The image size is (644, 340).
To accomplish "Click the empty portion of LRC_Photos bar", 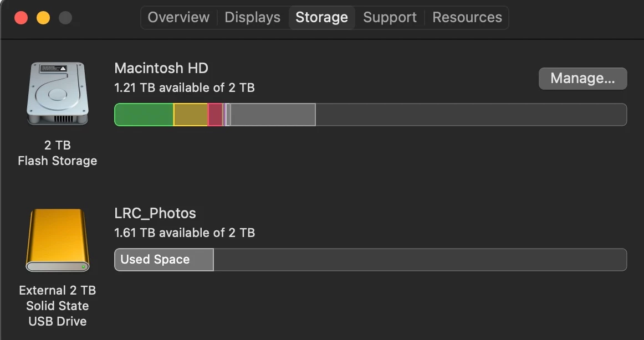I will coord(420,260).
